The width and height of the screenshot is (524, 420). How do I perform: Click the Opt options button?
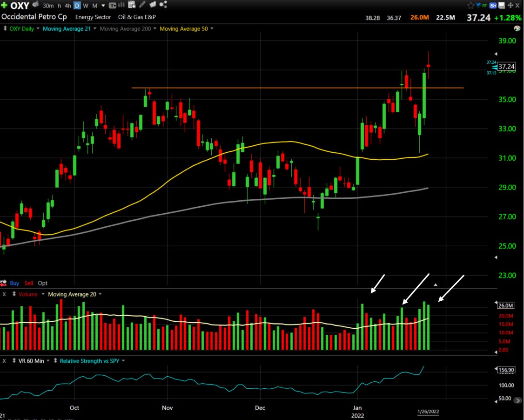tap(42, 283)
